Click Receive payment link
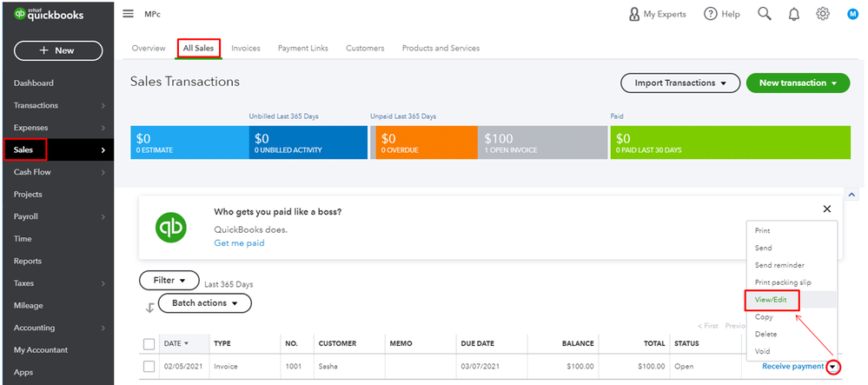868x385 pixels. [792, 366]
